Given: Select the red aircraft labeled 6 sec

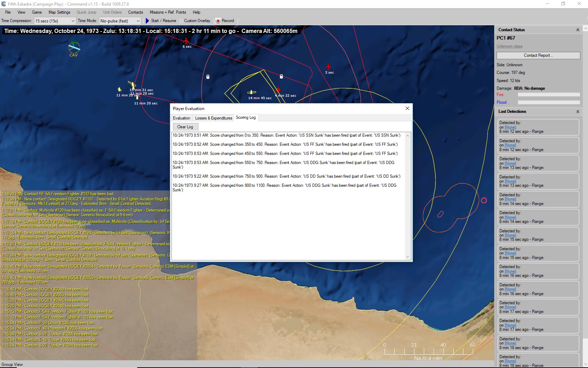Looking at the screenshot, I should coord(186,41).
